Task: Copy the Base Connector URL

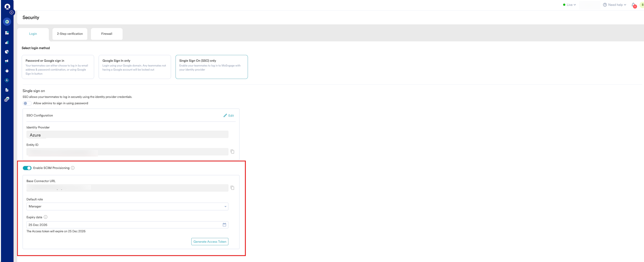Action: [232, 188]
